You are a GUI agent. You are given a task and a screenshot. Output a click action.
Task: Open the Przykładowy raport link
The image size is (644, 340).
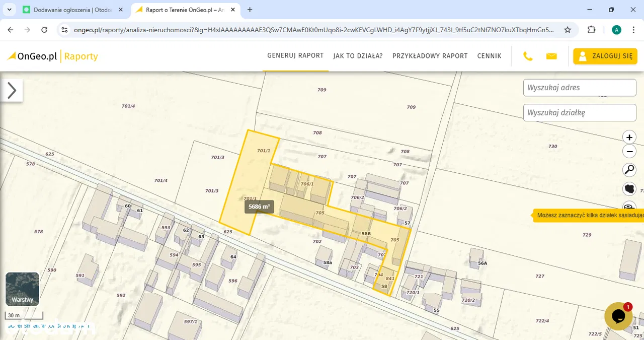430,56
